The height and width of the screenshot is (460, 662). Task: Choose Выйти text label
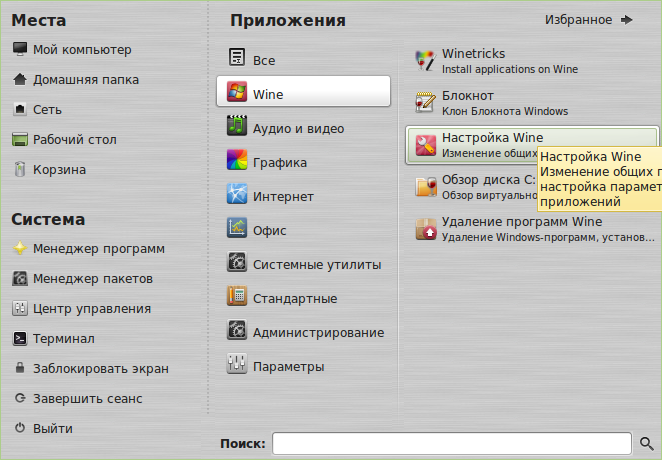coord(53,429)
